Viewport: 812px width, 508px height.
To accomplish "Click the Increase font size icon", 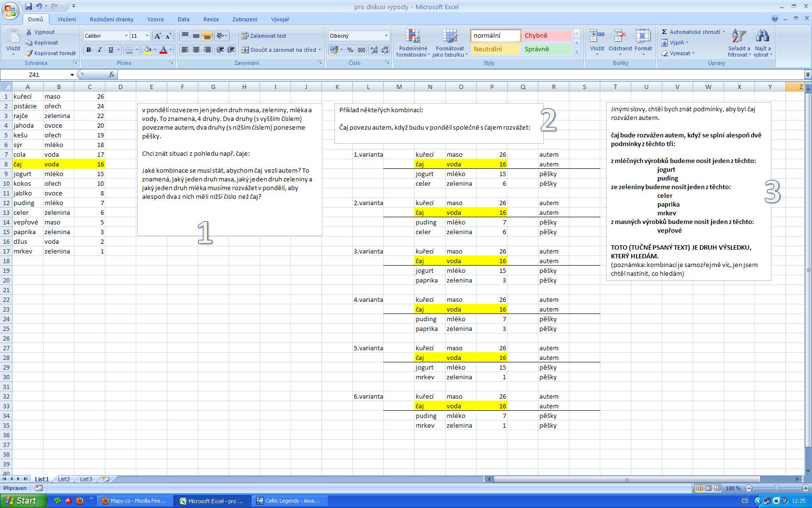I will pos(158,36).
